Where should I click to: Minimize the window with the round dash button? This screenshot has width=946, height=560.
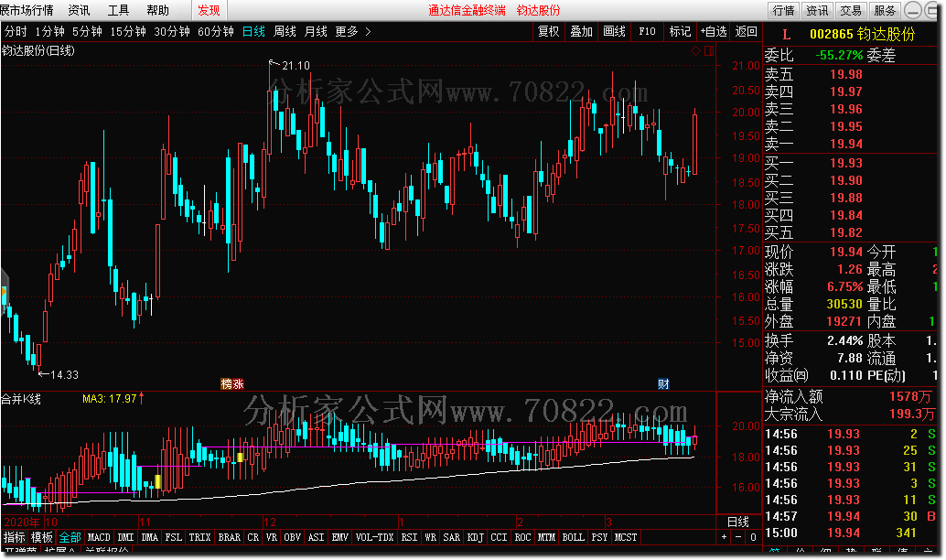[x=915, y=10]
